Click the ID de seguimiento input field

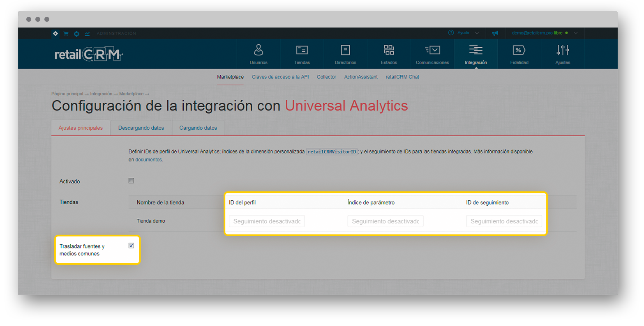point(504,221)
